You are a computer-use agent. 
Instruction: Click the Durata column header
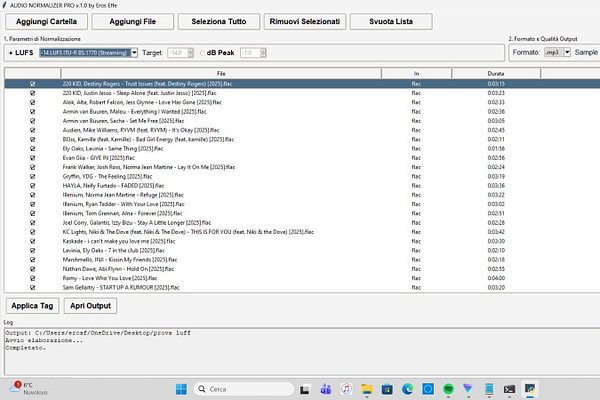[x=496, y=73]
